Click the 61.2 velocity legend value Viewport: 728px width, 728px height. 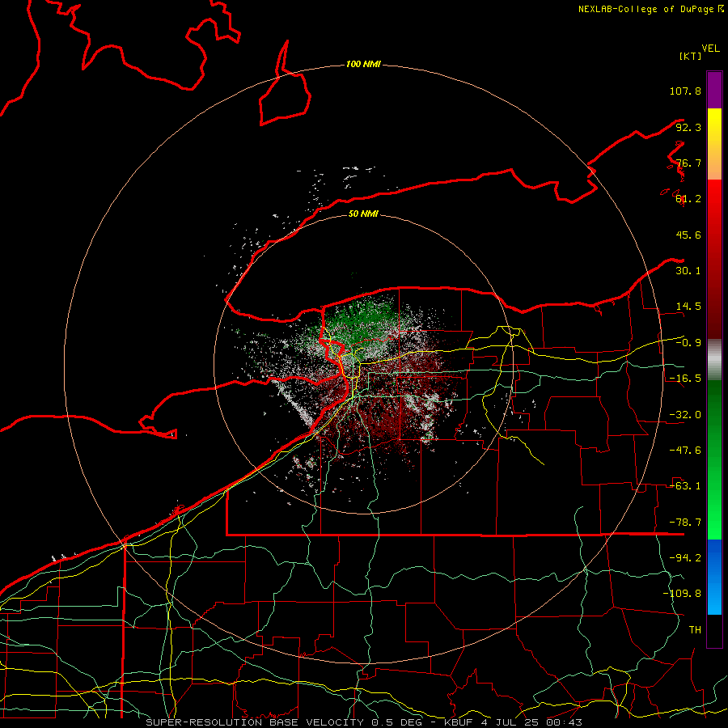click(688, 199)
